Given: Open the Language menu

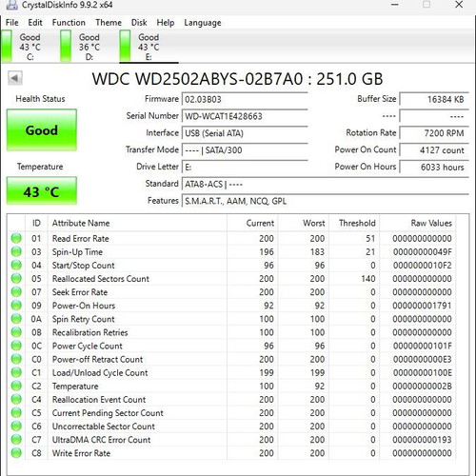Looking at the screenshot, I should tap(203, 23).
